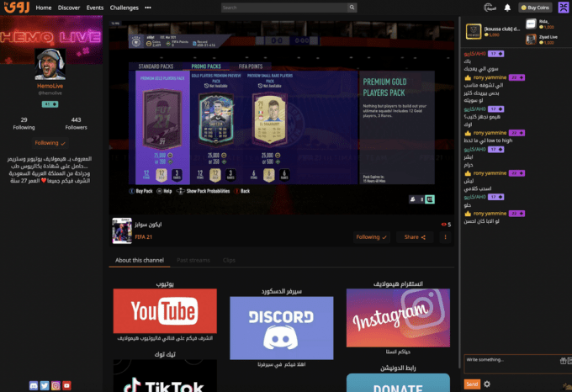Switch to the Clips tab
This screenshot has width=572, height=392.
tap(229, 261)
